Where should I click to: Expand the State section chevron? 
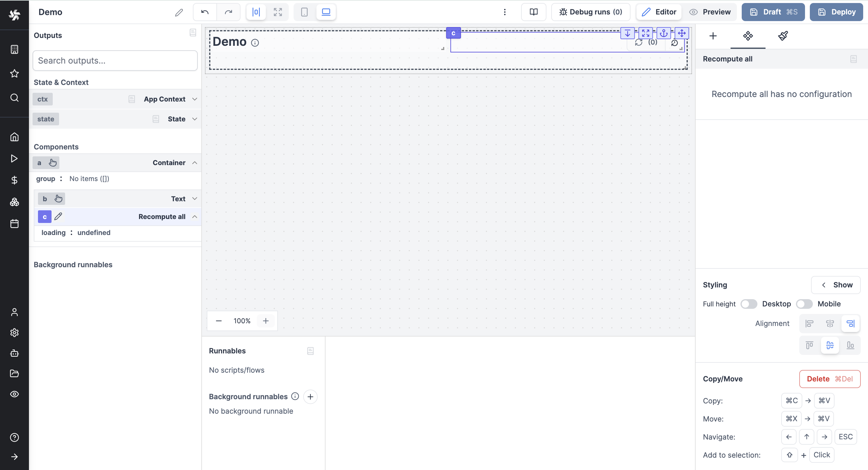(x=194, y=119)
